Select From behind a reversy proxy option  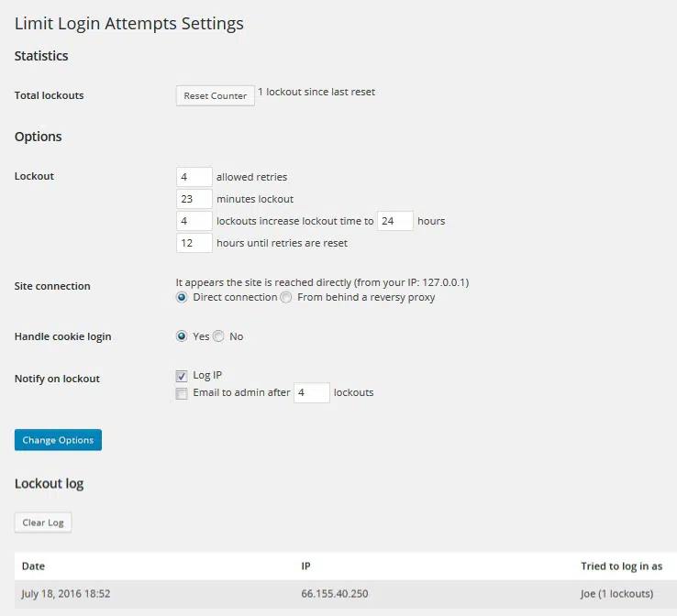(286, 298)
